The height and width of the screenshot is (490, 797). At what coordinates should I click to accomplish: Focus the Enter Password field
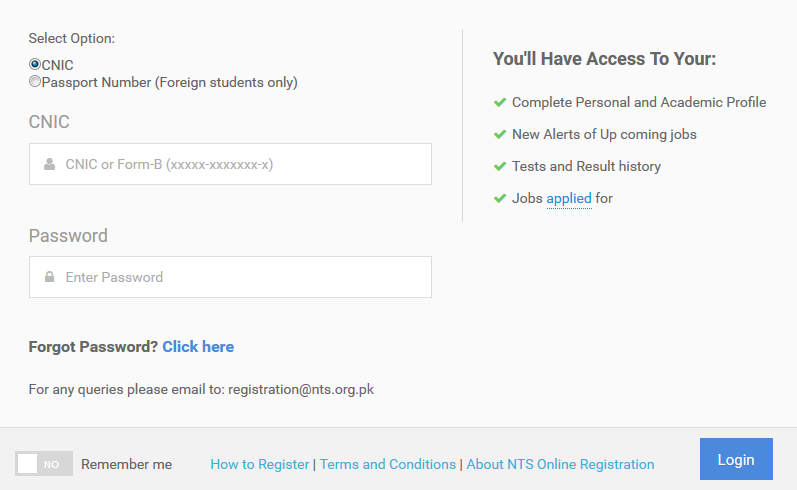click(240, 277)
